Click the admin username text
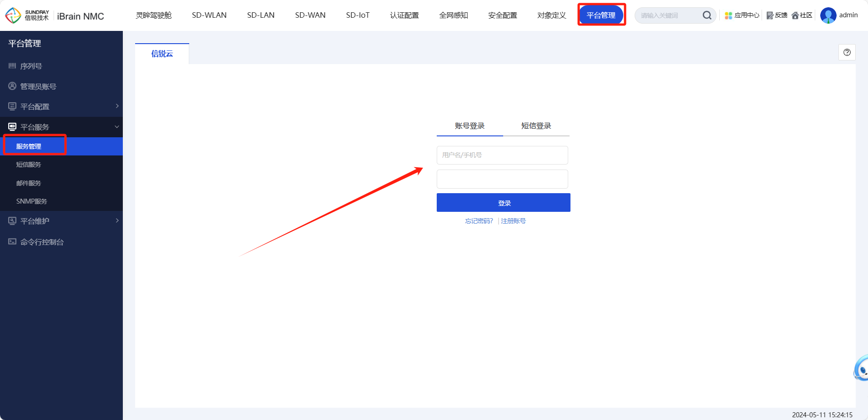 click(848, 15)
